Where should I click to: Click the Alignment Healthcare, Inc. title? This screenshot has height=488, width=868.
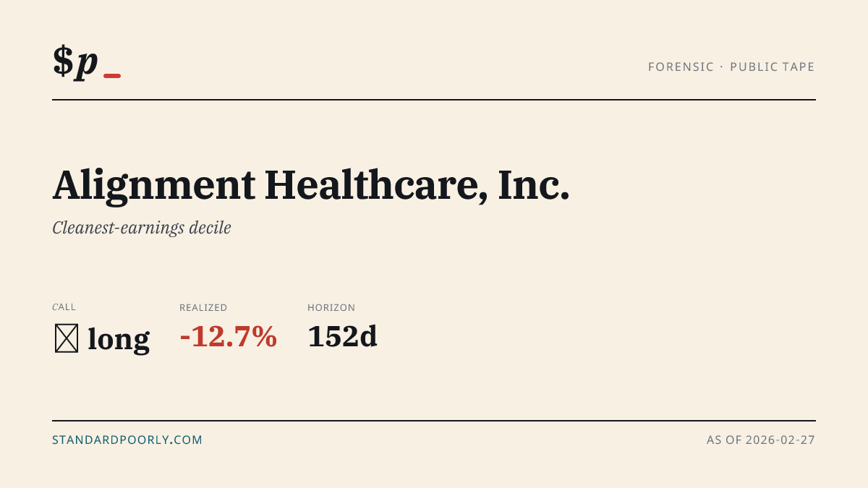click(x=311, y=185)
